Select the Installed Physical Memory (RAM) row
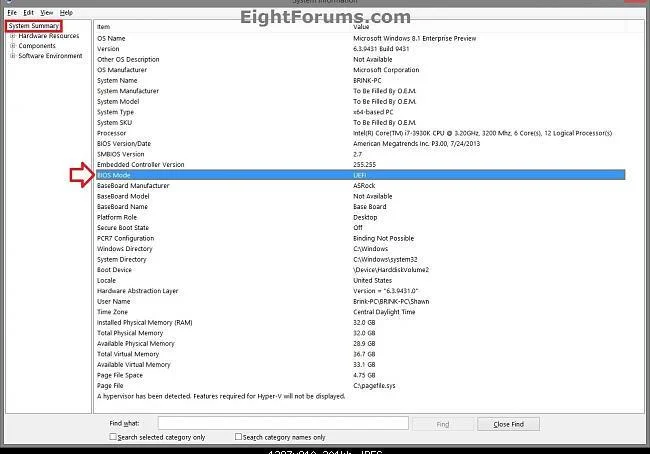 360,323
